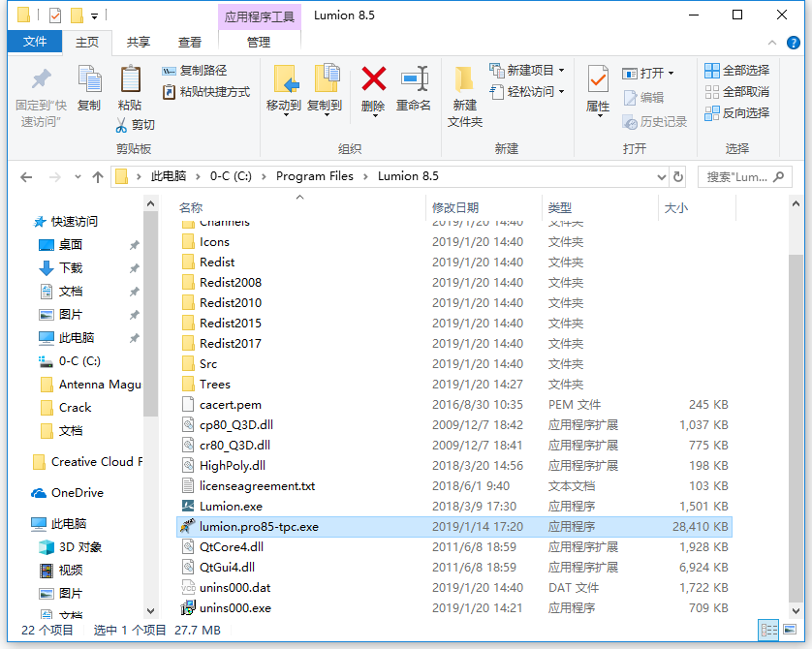Click the Properties checkmark icon
This screenshot has width=812, height=649.
(x=598, y=79)
